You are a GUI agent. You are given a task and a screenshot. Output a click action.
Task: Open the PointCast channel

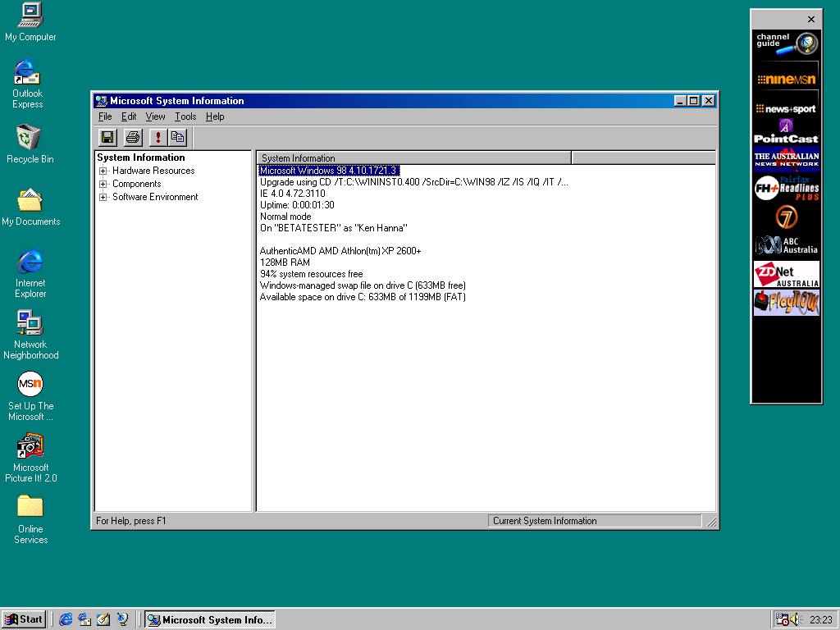coord(787,132)
